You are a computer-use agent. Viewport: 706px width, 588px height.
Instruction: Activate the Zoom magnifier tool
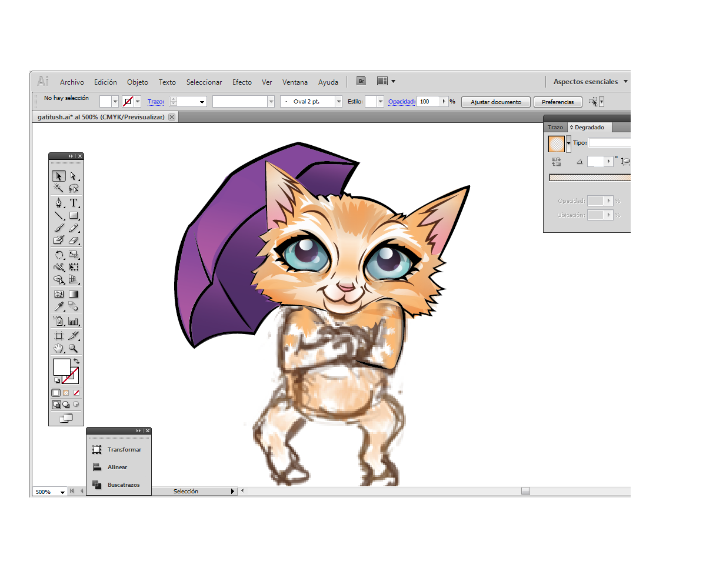point(74,349)
